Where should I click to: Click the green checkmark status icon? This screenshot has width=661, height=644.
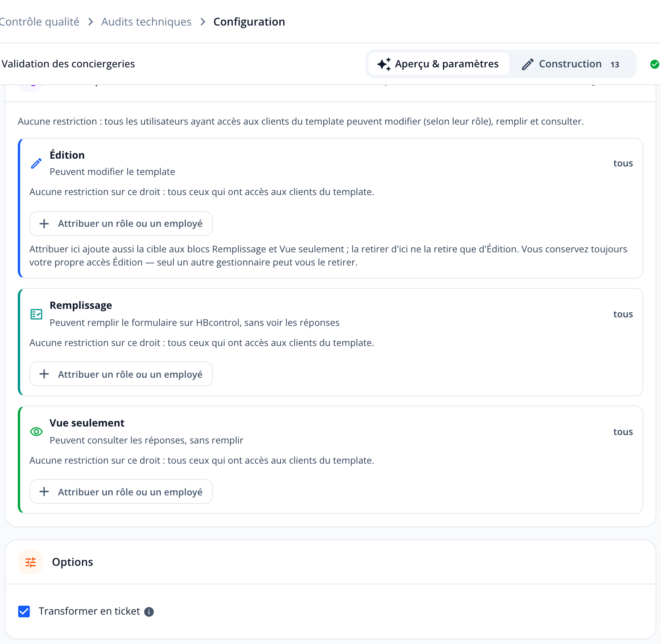coord(655,64)
